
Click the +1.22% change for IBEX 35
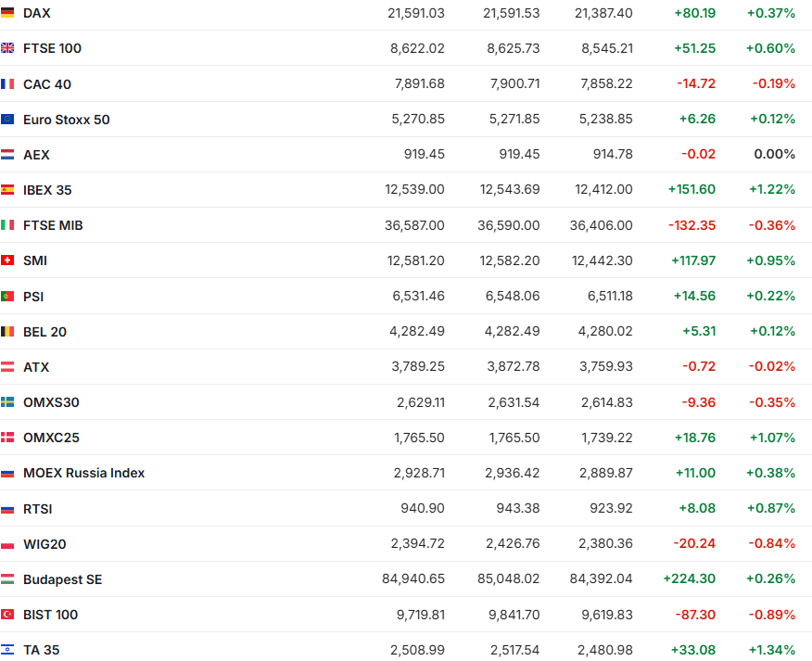tap(771, 190)
